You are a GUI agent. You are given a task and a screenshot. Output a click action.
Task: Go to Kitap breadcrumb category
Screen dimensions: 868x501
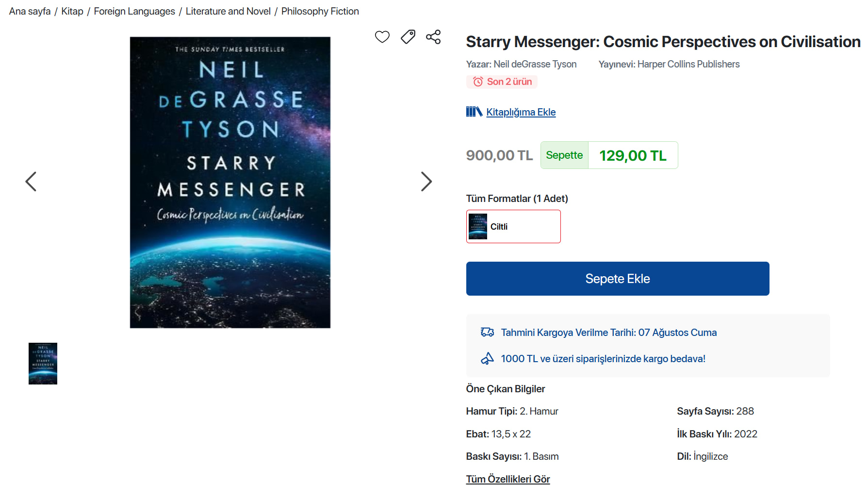[72, 11]
